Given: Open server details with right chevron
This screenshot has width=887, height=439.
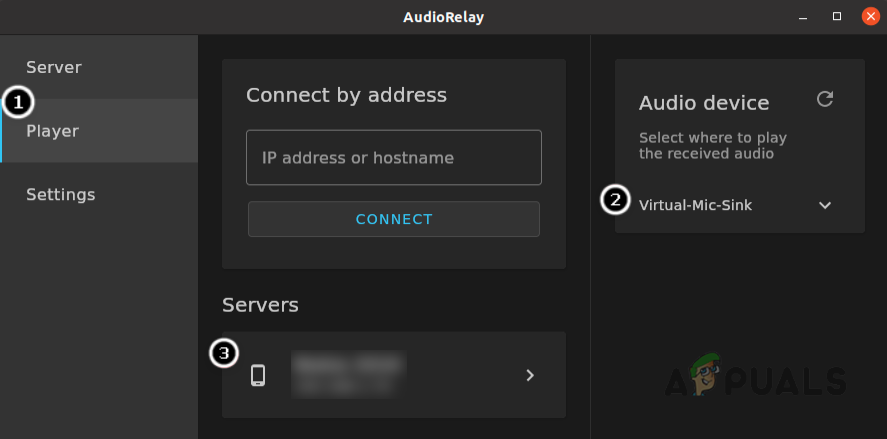Looking at the screenshot, I should (530, 375).
